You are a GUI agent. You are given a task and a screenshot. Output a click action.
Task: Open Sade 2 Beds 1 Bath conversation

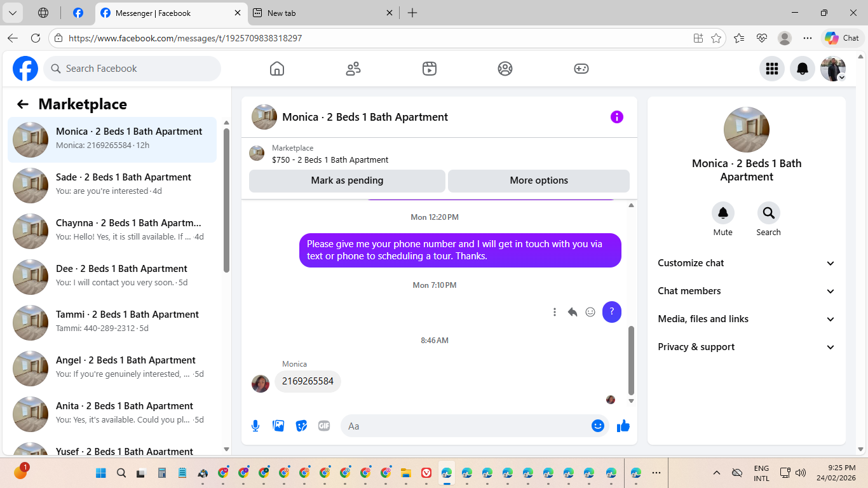point(112,186)
